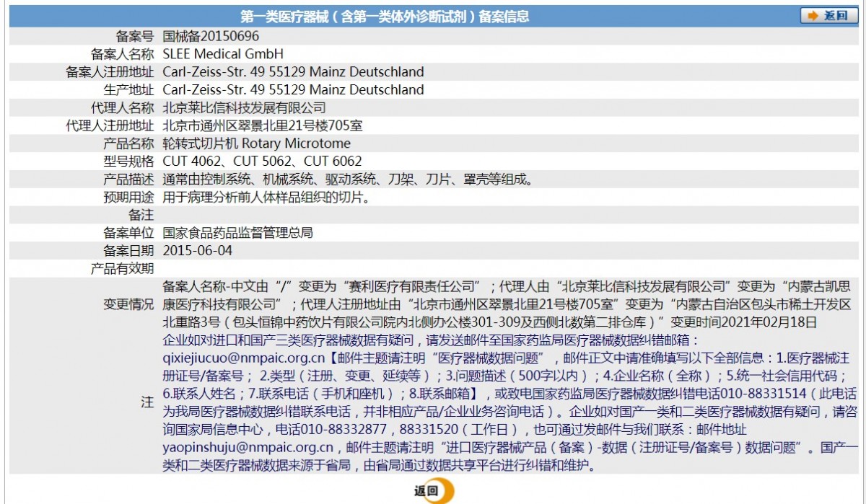Select the Carl-Zeiss-Str. address in 生产地址 row

[293, 90]
